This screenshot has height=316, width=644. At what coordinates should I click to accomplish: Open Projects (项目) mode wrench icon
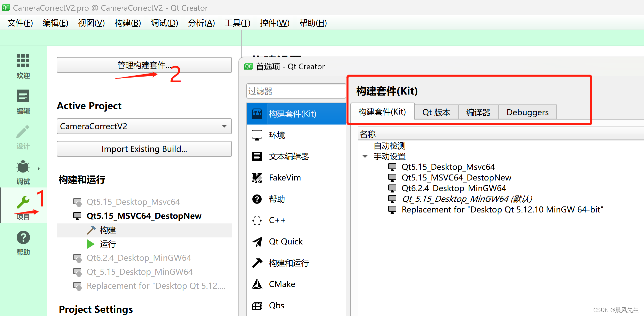pyautogui.click(x=23, y=202)
